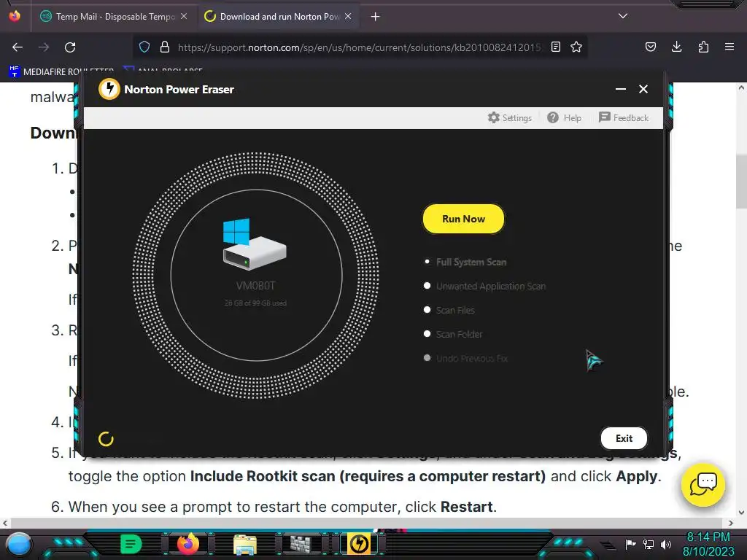The image size is (747, 560).
Task: Open green notes app in taskbar
Action: (131, 544)
